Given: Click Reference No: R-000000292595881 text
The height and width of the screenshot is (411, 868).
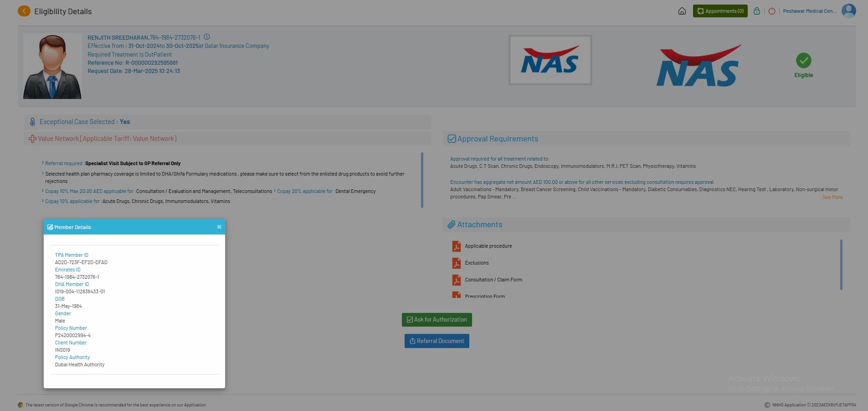Looking at the screenshot, I should 133,63.
